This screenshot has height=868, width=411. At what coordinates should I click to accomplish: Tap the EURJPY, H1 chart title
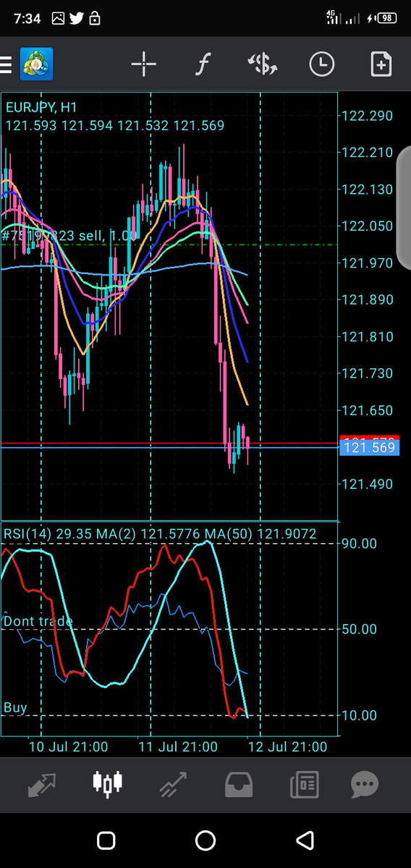[x=41, y=107]
